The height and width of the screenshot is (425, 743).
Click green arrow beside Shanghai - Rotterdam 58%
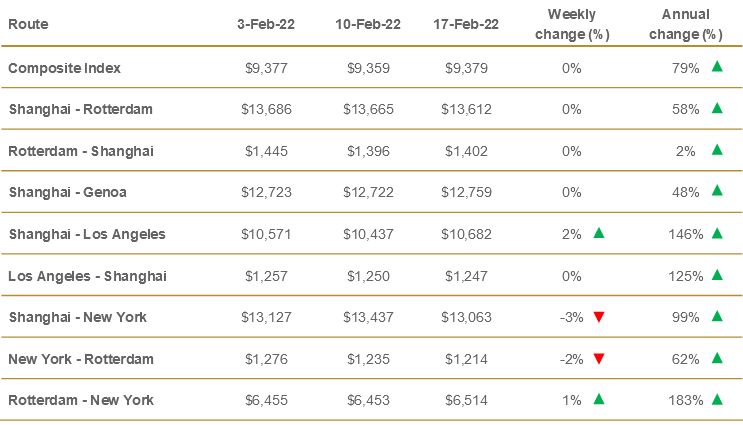coord(716,108)
